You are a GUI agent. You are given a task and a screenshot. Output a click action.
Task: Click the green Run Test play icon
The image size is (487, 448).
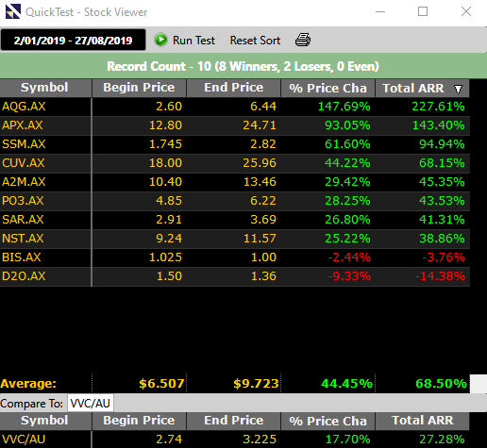(x=161, y=40)
